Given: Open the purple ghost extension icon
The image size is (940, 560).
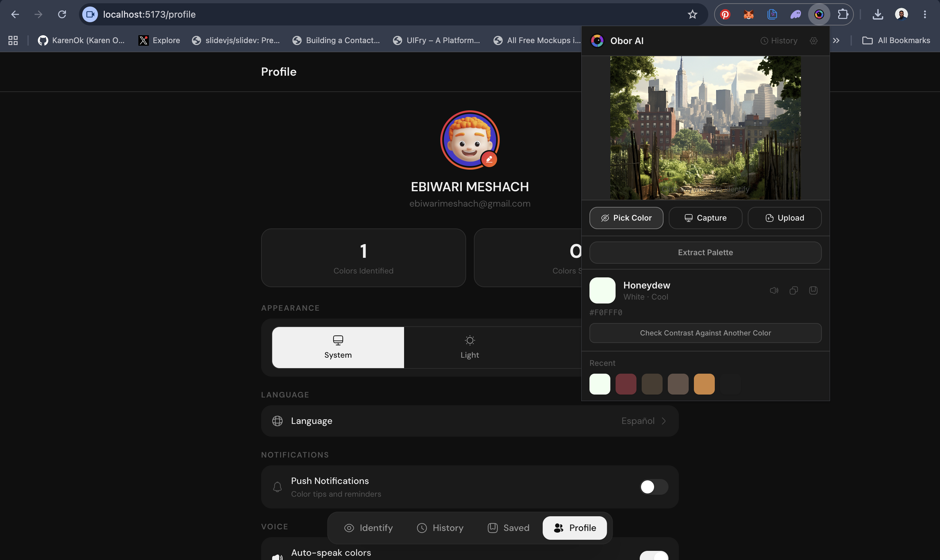Looking at the screenshot, I should point(795,14).
